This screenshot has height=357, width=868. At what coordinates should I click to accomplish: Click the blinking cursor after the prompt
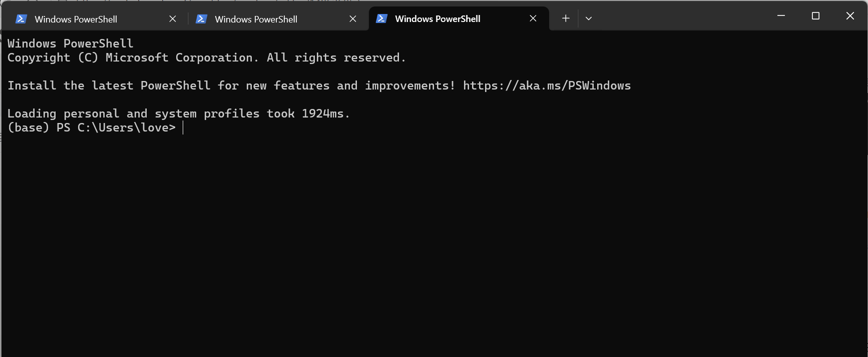(x=183, y=127)
